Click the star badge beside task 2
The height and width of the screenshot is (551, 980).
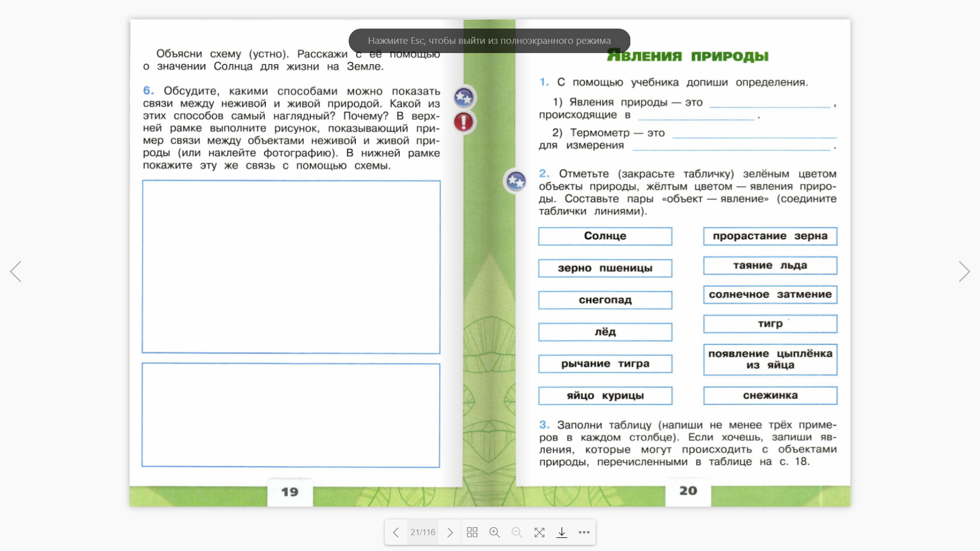pos(516,181)
